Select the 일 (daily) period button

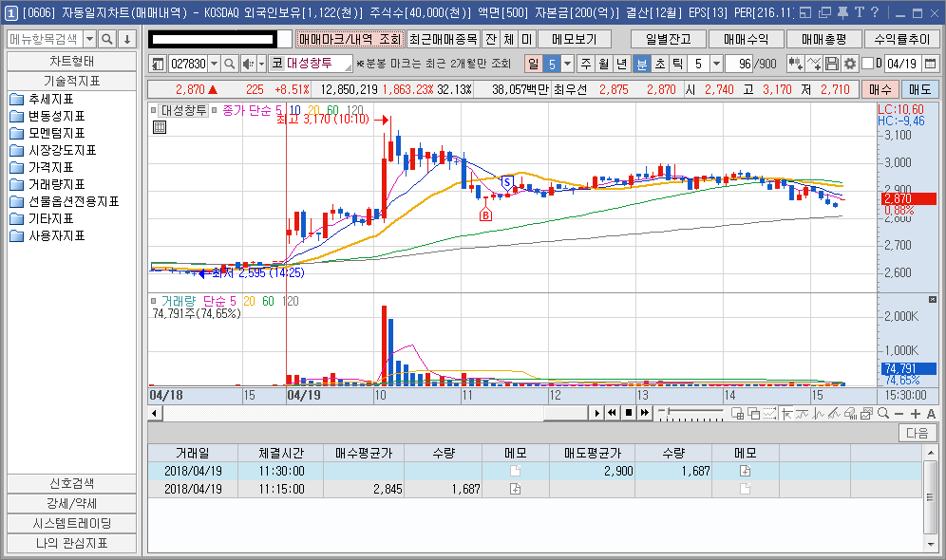click(534, 64)
